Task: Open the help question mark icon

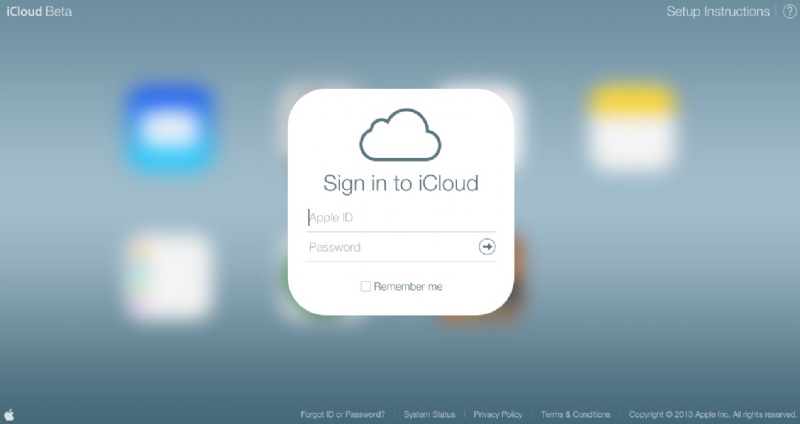Action: click(789, 12)
